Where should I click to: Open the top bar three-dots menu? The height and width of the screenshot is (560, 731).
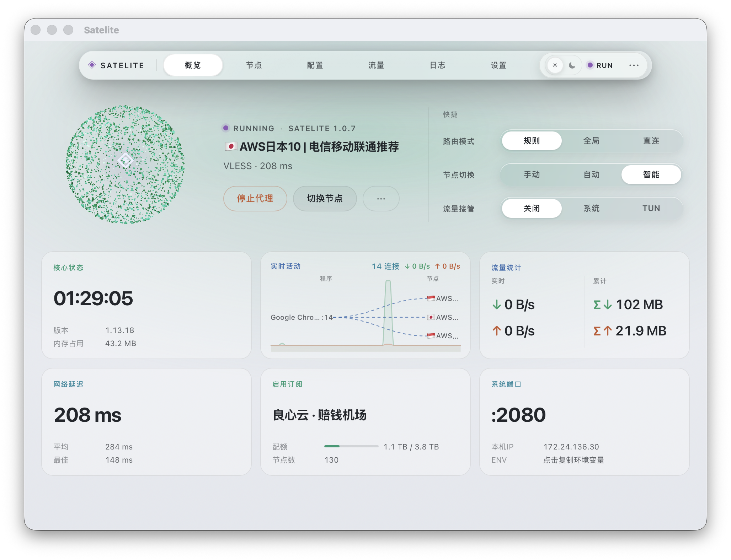pos(634,65)
